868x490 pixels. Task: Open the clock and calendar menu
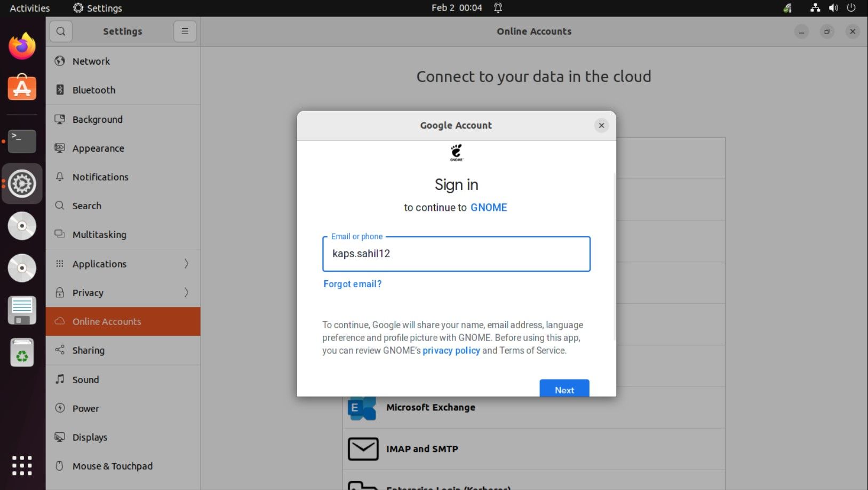click(457, 8)
